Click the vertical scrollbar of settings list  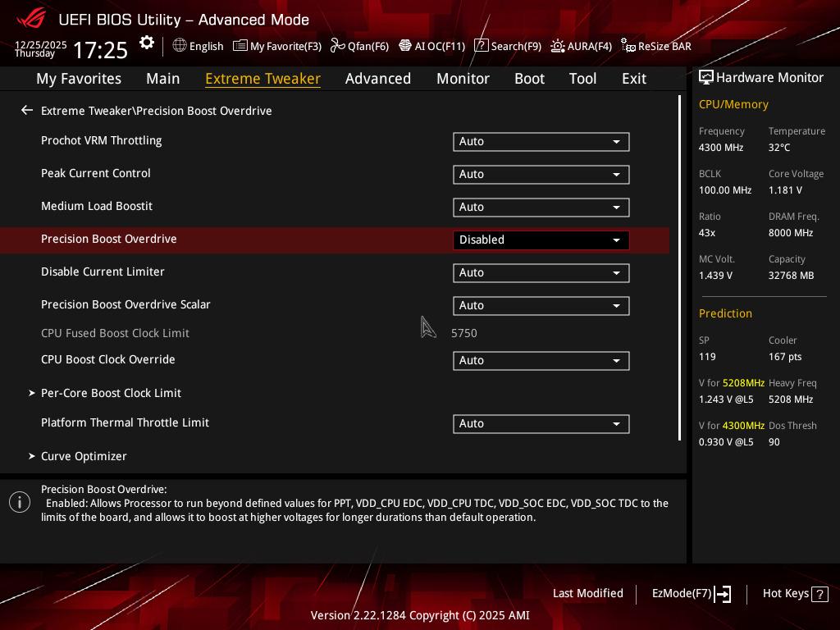pyautogui.click(x=679, y=267)
